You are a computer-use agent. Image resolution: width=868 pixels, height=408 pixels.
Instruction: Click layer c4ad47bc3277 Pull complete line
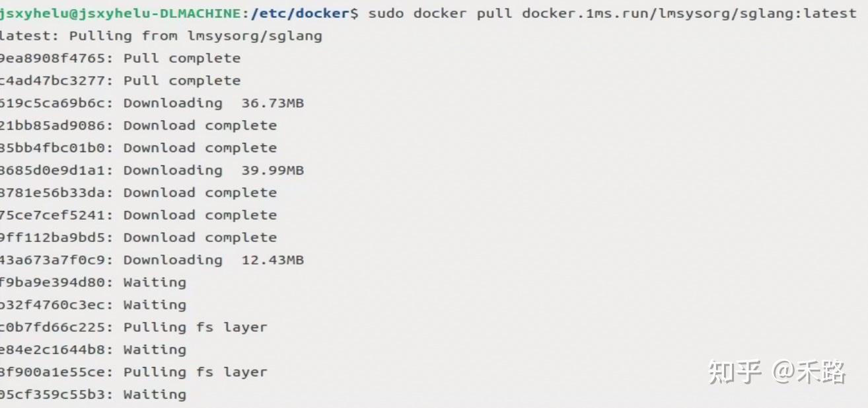click(120, 81)
